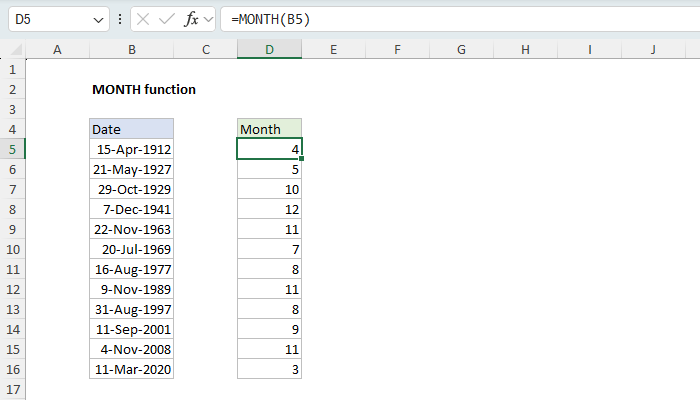Select row 5 header
Image resolution: width=700 pixels, height=400 pixels.
[x=12, y=149]
